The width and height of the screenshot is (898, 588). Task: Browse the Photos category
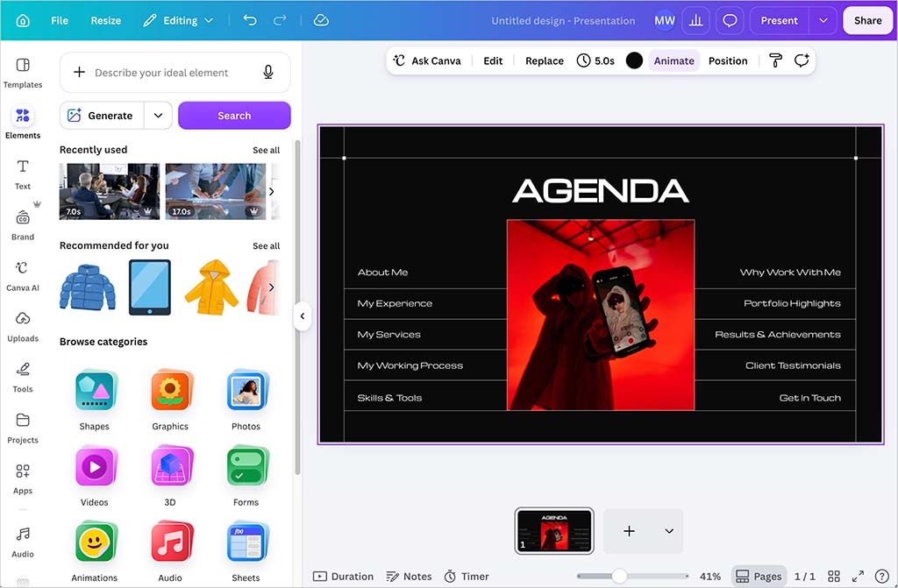(x=246, y=400)
